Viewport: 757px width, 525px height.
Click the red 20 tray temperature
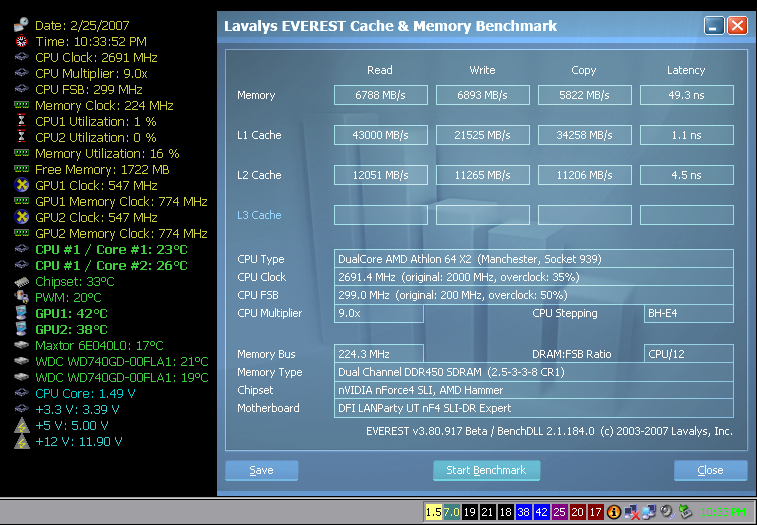click(x=577, y=512)
